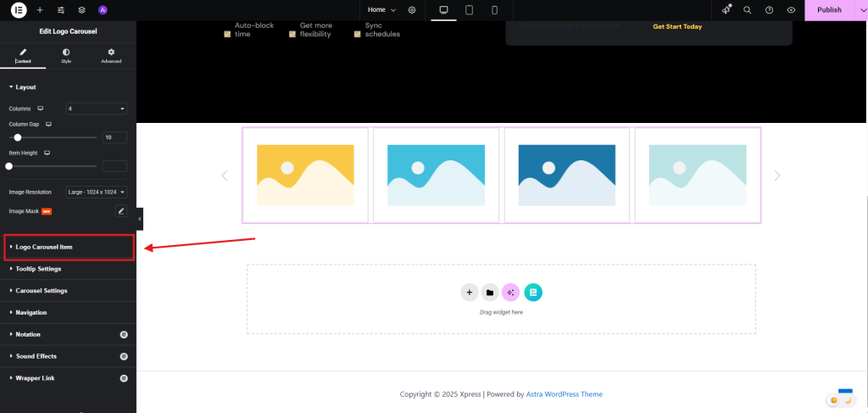868x413 pixels.
Task: Edit the Image Mask pencil button
Action: (120, 210)
